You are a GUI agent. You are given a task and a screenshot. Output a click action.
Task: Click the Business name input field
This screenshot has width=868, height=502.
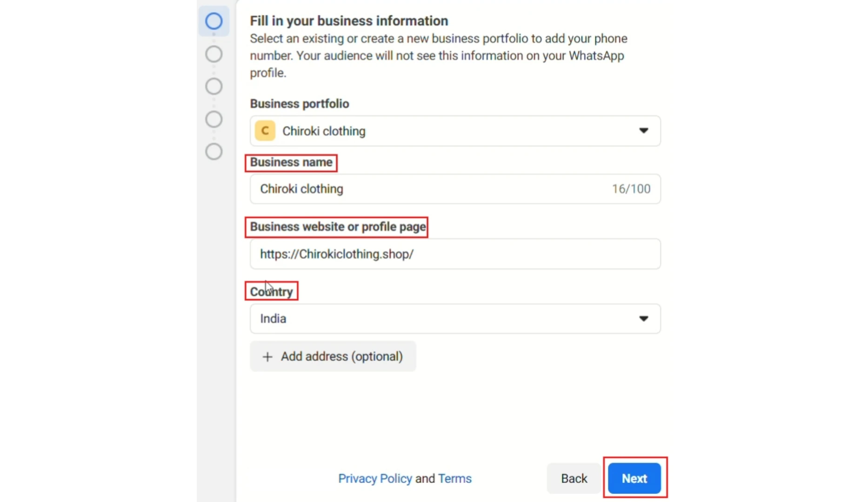point(455,189)
